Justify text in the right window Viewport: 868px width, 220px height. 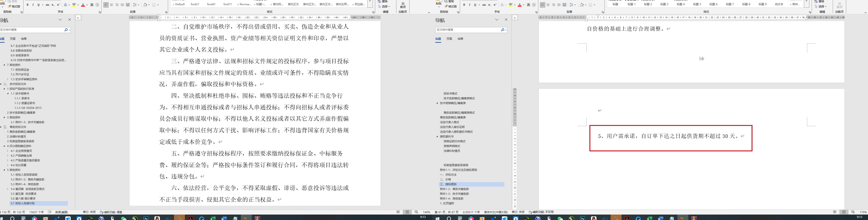click(x=559, y=5)
